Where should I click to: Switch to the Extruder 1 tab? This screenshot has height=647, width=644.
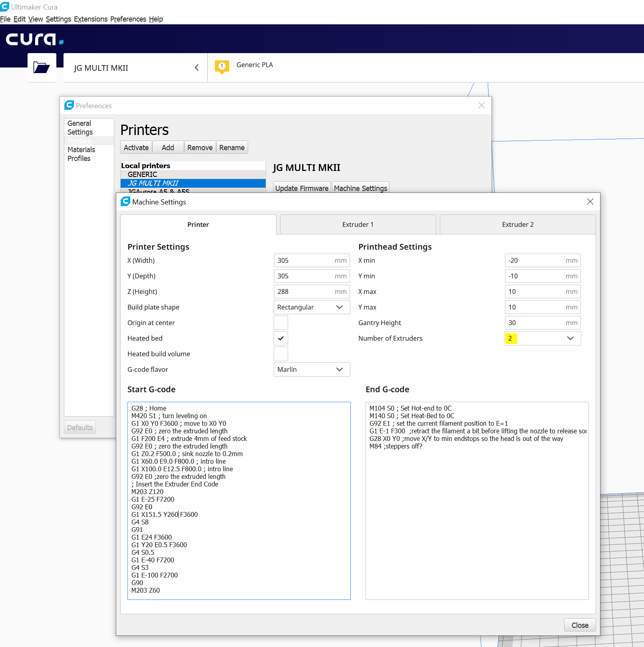point(358,224)
